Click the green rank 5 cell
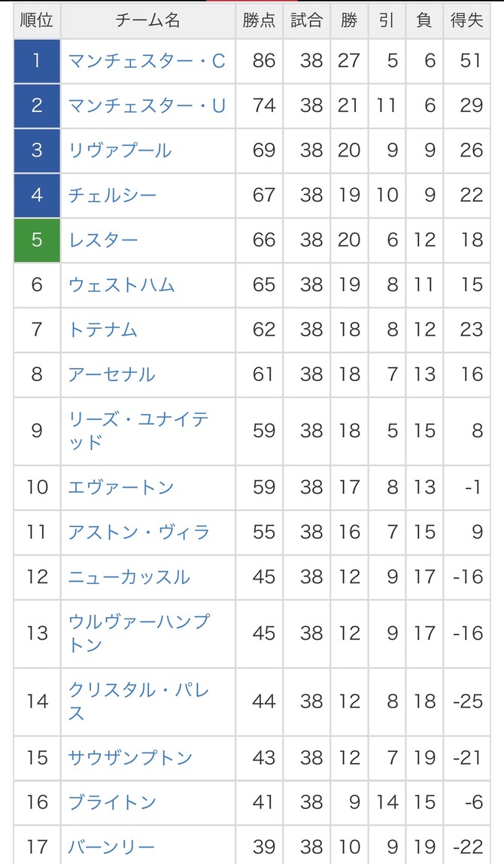Screen dimensions: 504x864 37,239
